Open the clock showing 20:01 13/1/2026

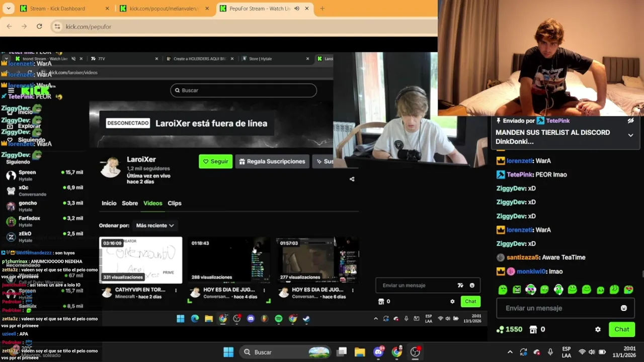coord(624,352)
